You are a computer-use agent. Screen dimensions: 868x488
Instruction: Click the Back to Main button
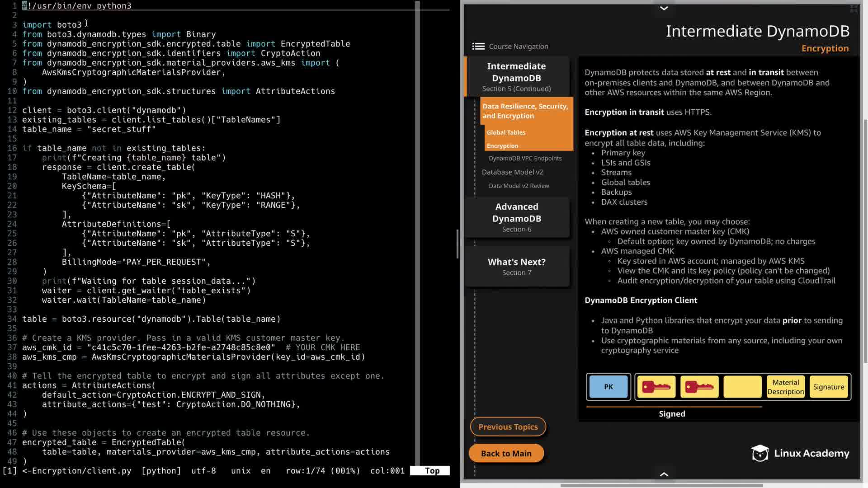click(506, 453)
